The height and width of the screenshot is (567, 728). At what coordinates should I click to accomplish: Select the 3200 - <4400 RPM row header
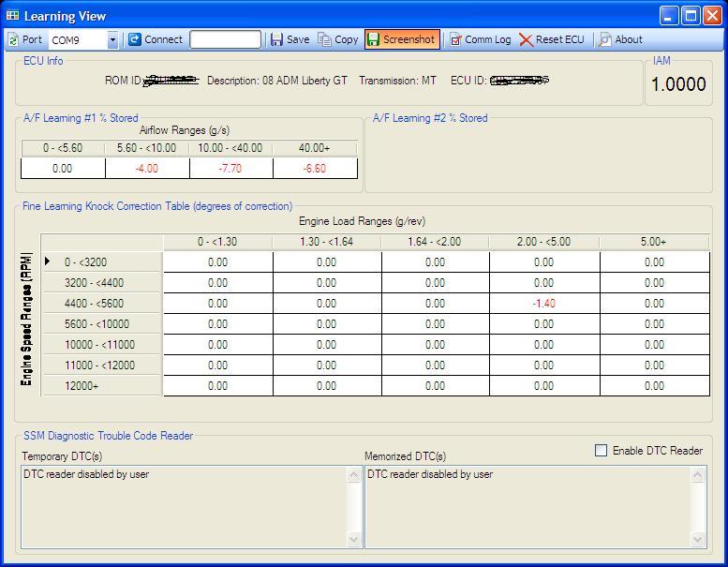(102, 282)
